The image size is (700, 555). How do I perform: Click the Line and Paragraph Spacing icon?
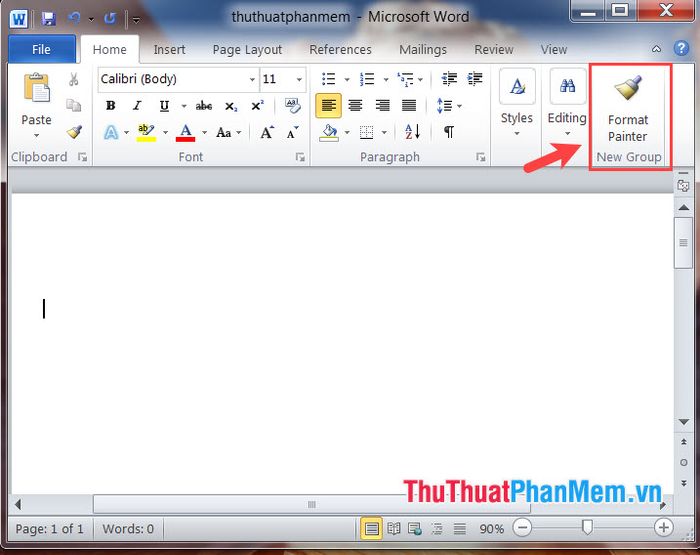444,106
